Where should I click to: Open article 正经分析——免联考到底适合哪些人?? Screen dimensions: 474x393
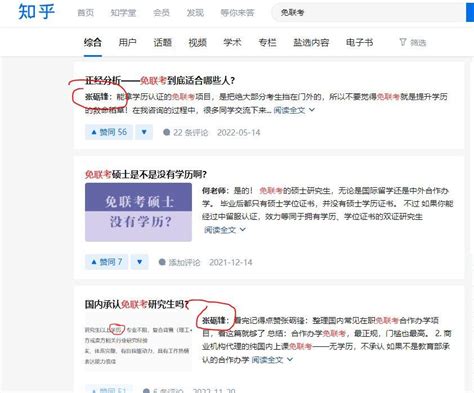pyautogui.click(x=160, y=80)
